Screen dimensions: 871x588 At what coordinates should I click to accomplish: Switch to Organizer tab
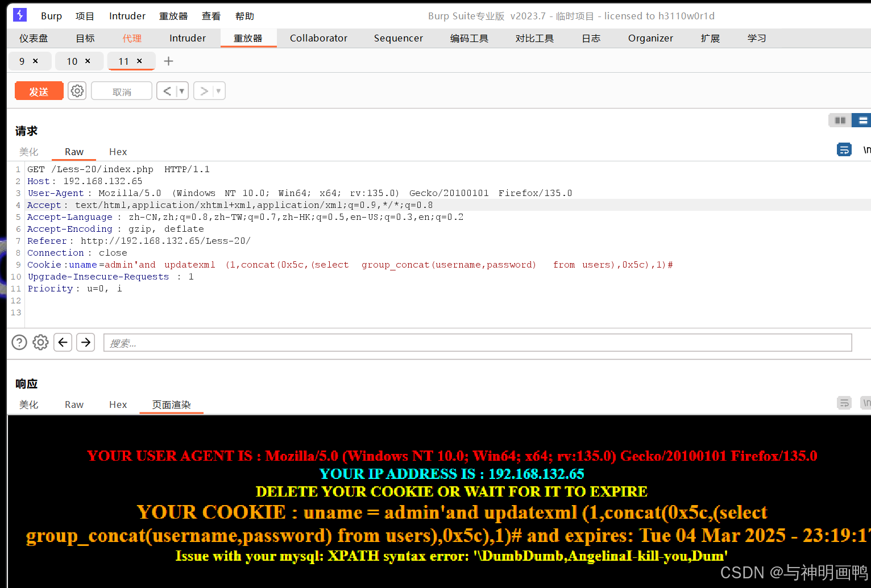tap(650, 38)
